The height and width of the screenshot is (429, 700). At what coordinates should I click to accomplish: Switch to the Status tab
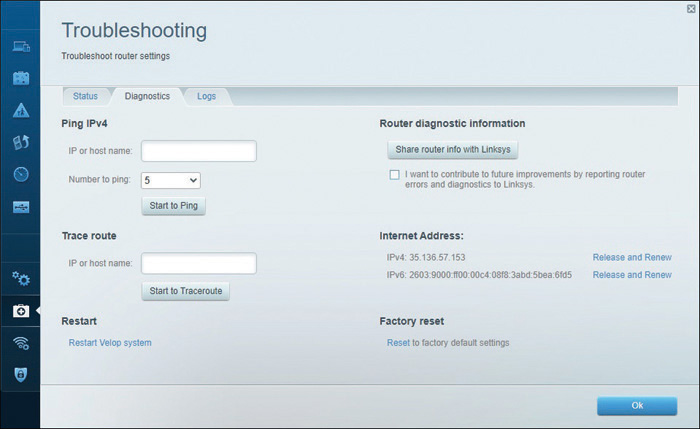point(85,96)
